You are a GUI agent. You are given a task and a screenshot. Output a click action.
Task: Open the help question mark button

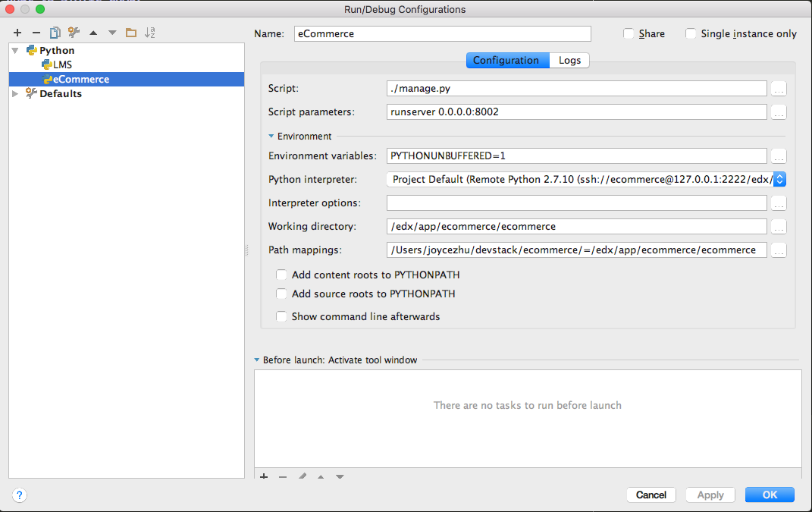[20, 495]
